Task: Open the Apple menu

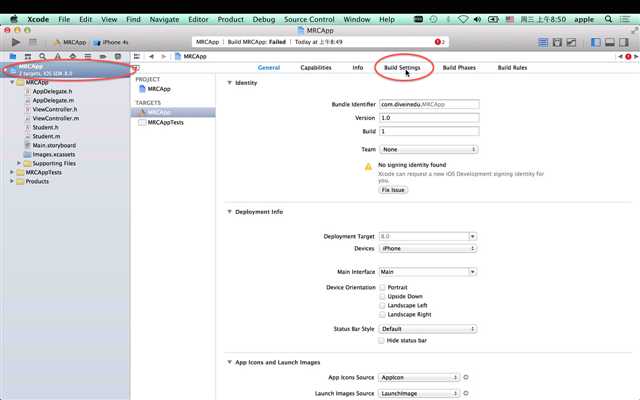Action: point(14,19)
